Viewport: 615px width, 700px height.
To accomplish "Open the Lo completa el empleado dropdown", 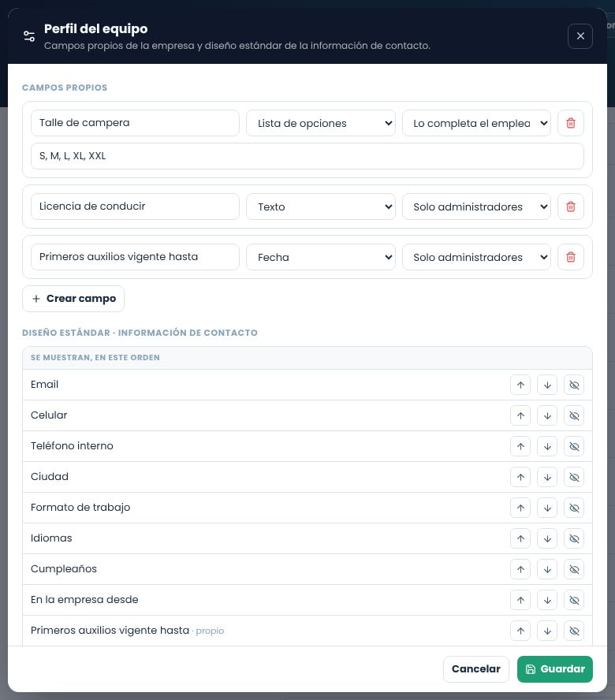I will [476, 123].
